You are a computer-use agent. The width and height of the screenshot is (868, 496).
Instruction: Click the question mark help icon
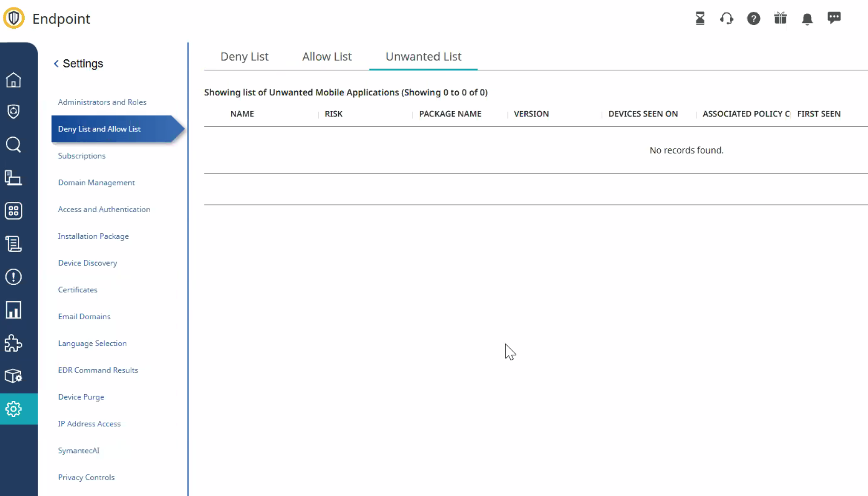click(753, 19)
